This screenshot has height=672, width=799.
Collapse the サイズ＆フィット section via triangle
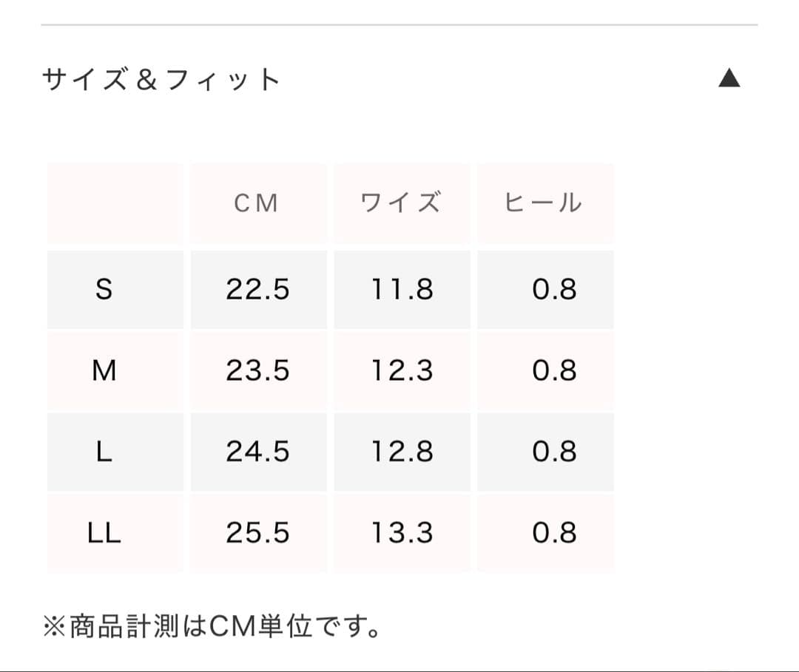pos(729,78)
